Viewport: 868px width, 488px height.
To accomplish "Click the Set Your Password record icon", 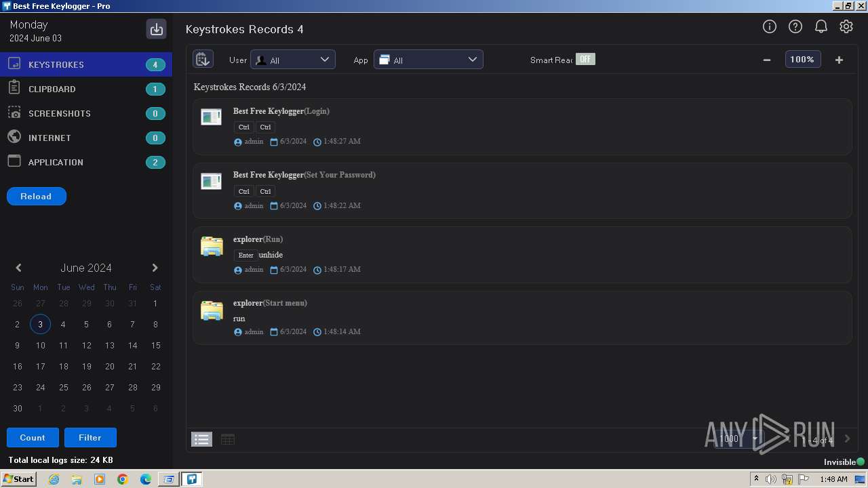I will [212, 181].
